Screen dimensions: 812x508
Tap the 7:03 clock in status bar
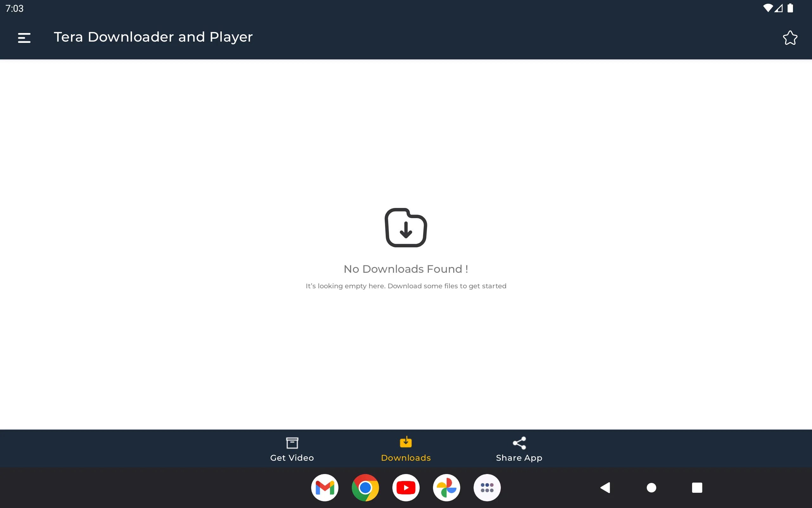click(x=14, y=8)
